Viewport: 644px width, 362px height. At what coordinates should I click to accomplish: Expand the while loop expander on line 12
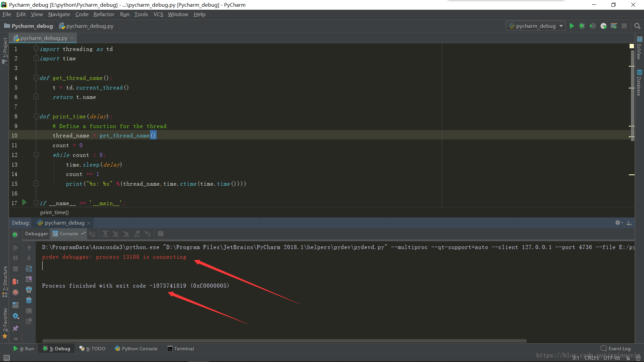(35, 155)
